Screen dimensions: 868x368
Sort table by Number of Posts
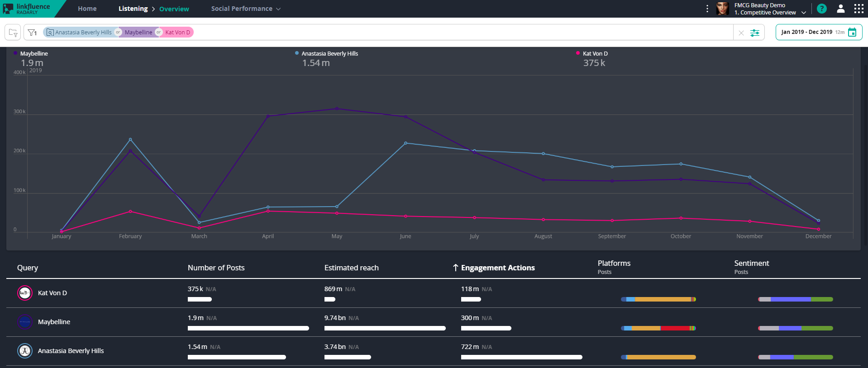pyautogui.click(x=216, y=268)
